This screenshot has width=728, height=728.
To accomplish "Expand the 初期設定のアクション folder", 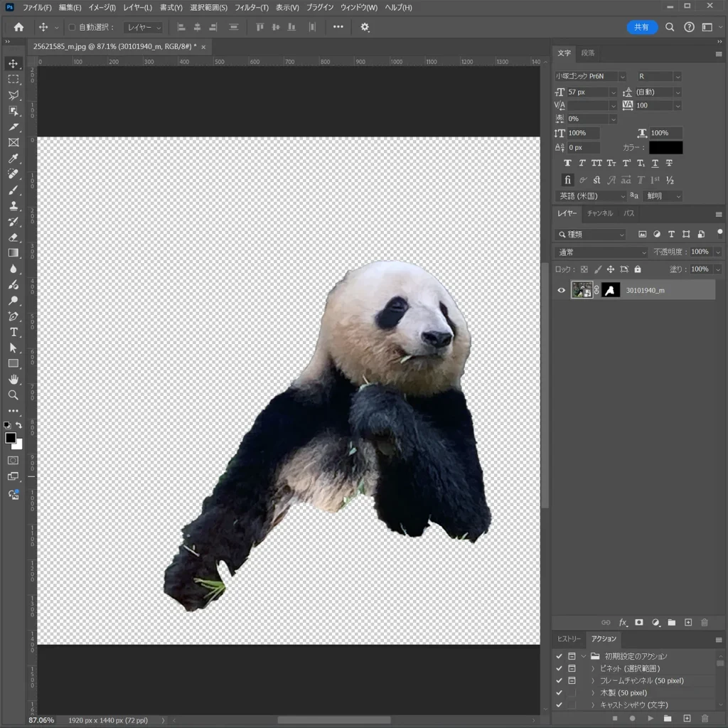I will 583,656.
